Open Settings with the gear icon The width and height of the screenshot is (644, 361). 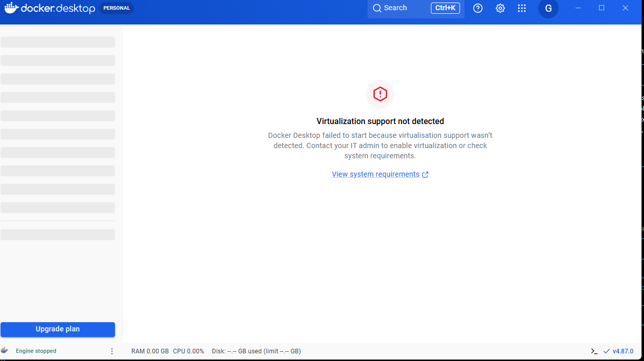click(x=500, y=8)
